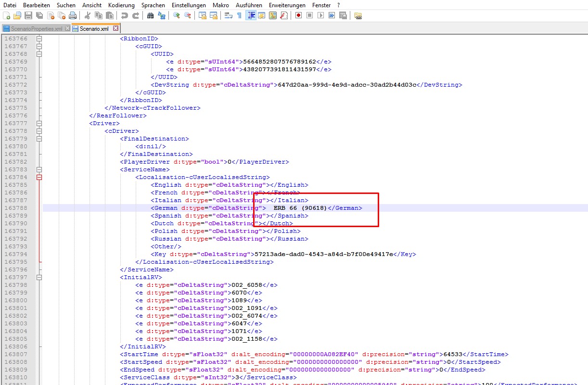Toggle the indent guide button
This screenshot has height=385, width=588.
250,15
